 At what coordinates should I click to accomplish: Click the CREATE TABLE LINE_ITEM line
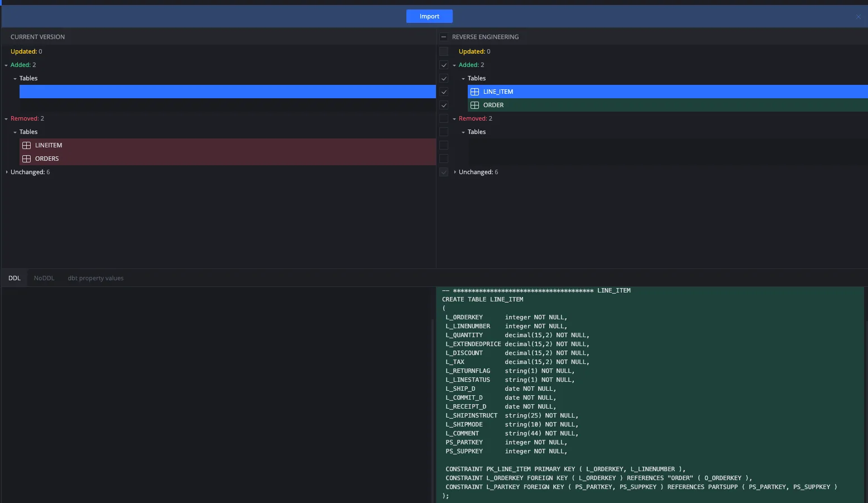pos(483,299)
